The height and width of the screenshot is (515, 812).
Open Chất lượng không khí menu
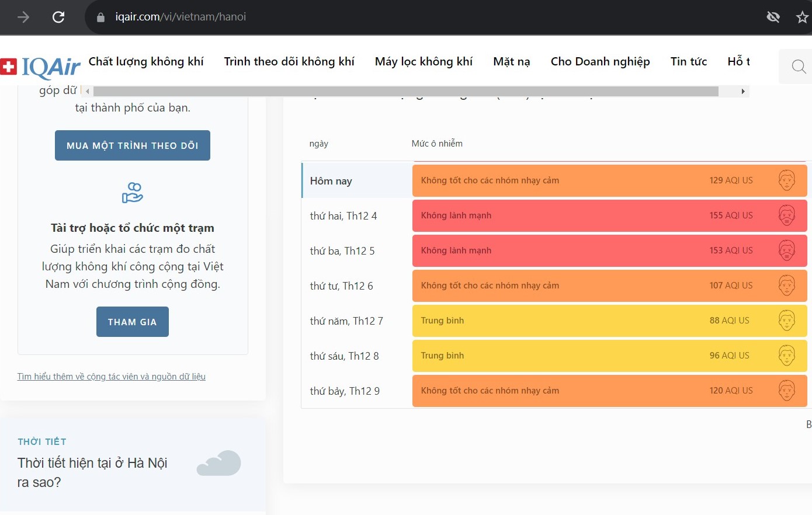pyautogui.click(x=146, y=61)
